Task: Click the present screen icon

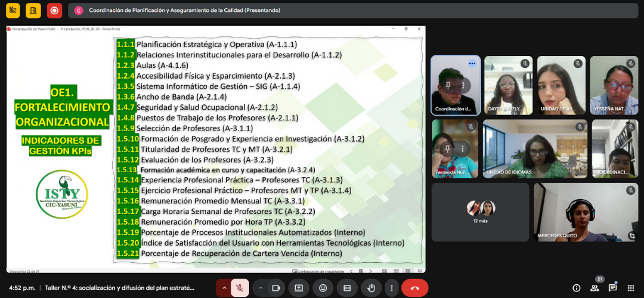Action: (x=298, y=288)
